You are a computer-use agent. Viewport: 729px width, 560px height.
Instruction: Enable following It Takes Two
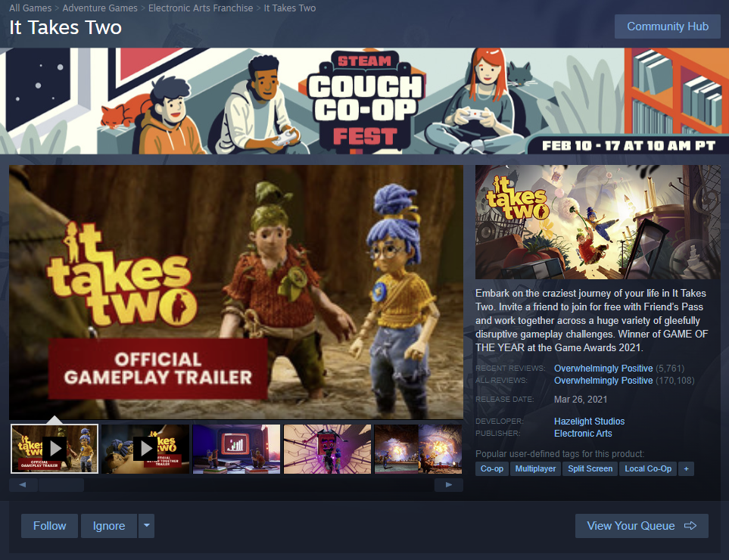[48, 525]
